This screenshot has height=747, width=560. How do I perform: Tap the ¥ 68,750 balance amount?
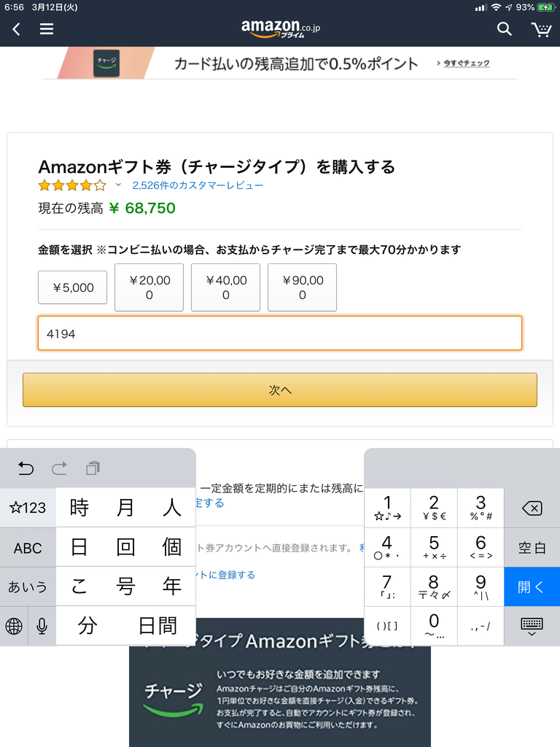pyautogui.click(x=142, y=208)
